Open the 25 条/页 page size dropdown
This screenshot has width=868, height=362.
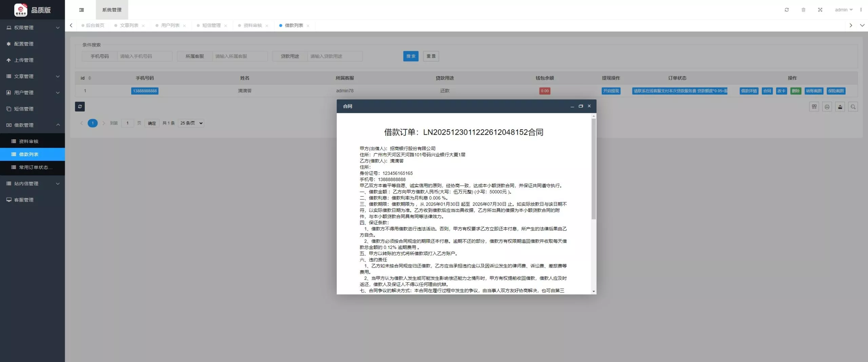tap(191, 123)
